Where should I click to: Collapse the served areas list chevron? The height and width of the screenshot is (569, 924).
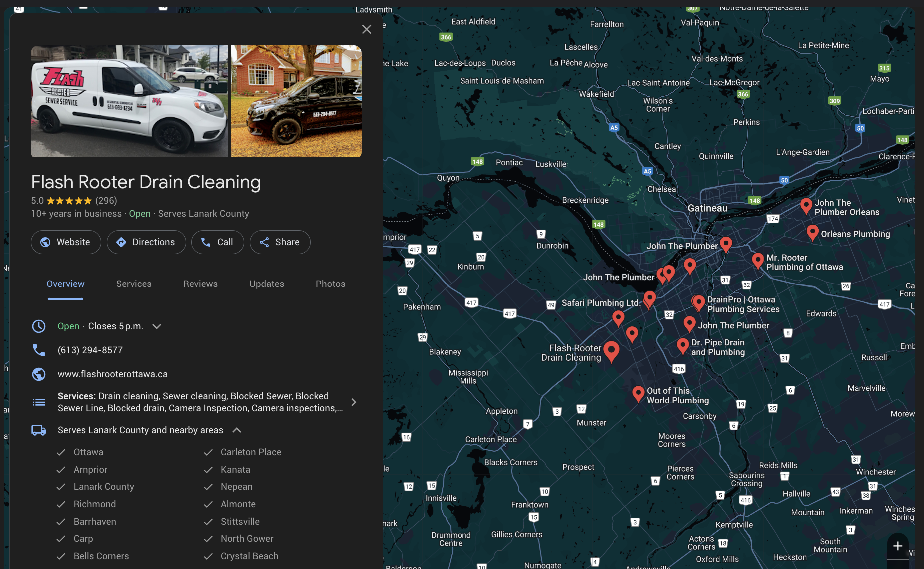click(237, 430)
